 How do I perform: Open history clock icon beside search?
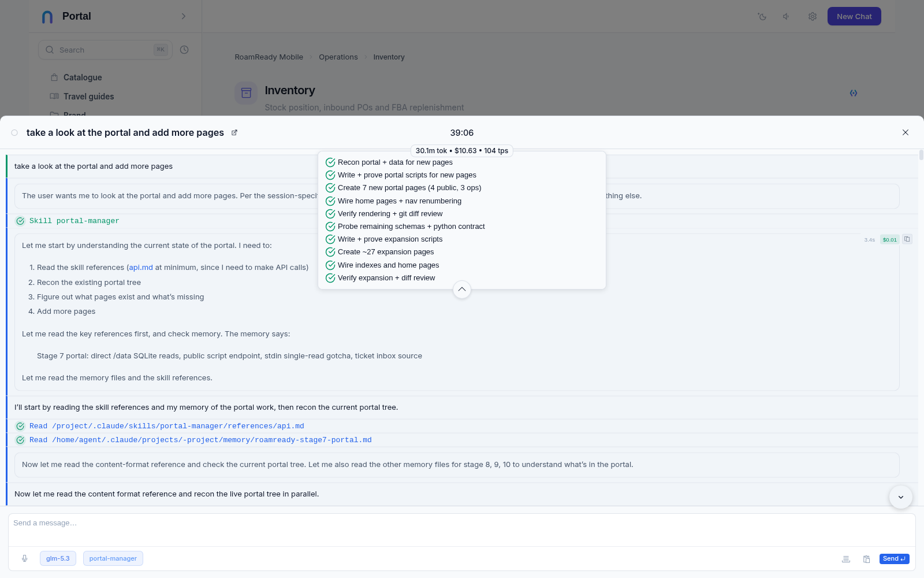[184, 50]
